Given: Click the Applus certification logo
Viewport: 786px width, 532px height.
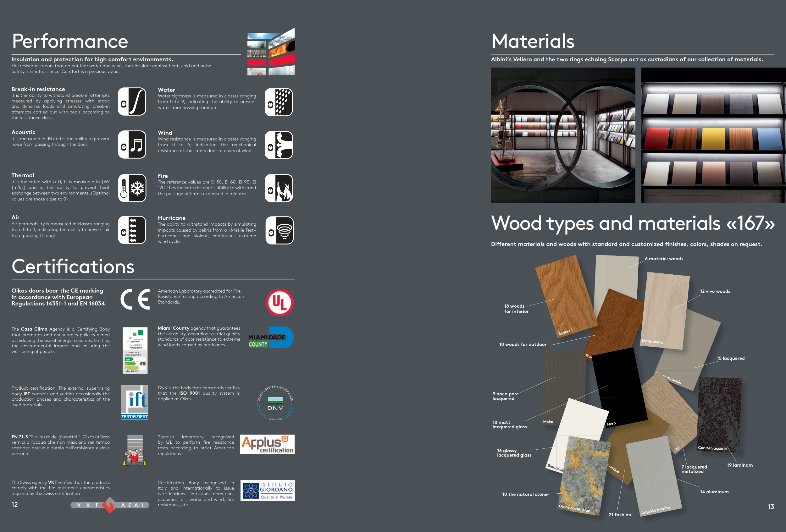Looking at the screenshot, I should (267, 444).
